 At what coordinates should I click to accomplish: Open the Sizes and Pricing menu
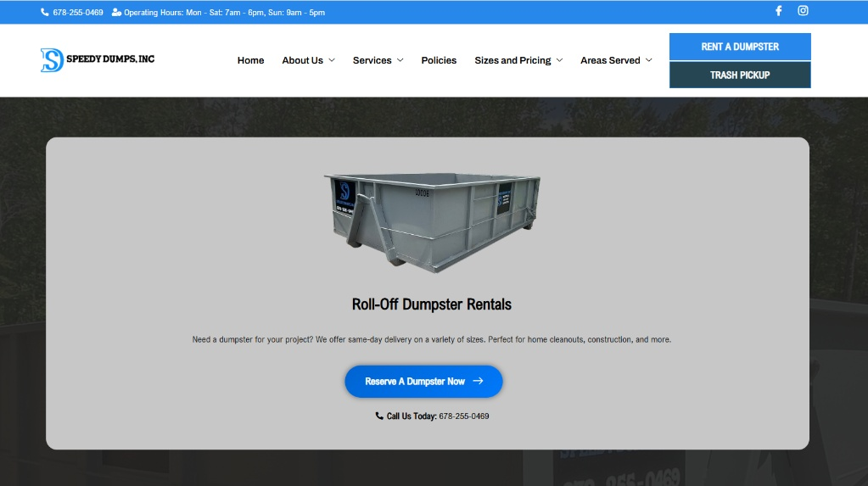coord(512,59)
